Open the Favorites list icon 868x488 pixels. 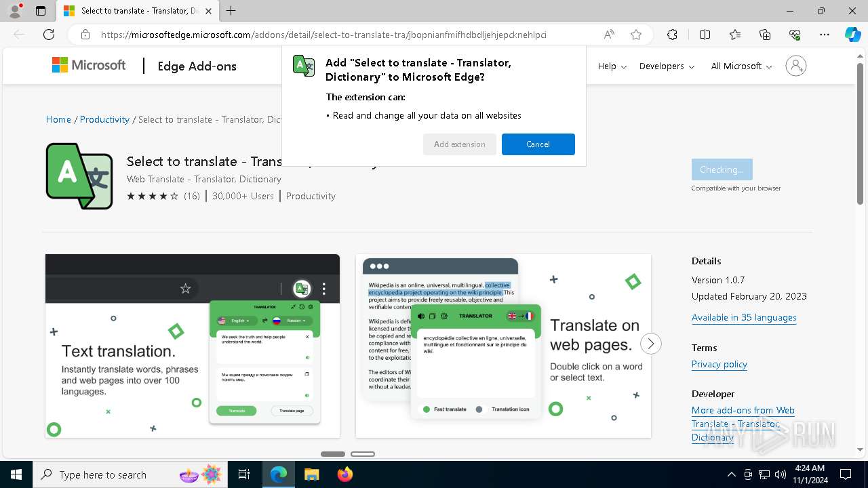(x=735, y=35)
